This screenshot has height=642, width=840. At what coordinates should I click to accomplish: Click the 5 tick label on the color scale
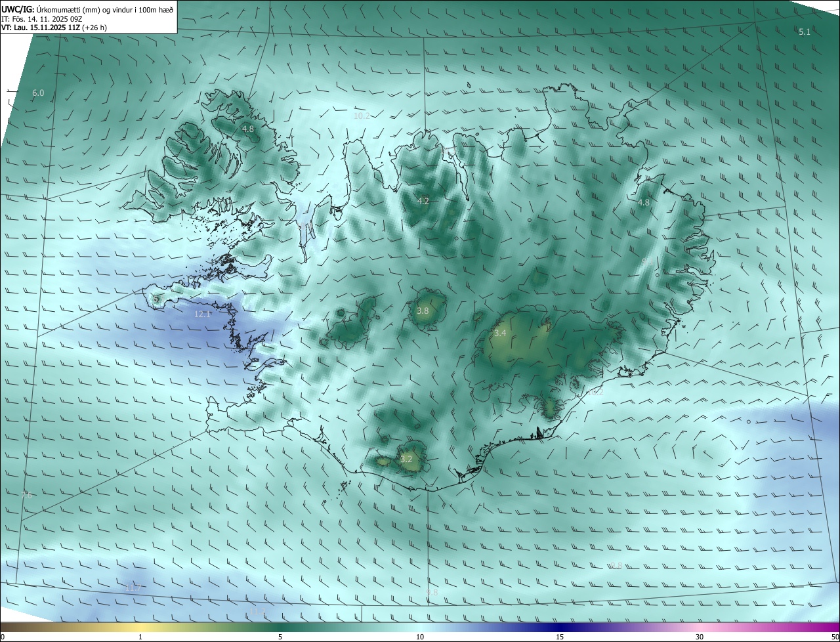click(280, 637)
